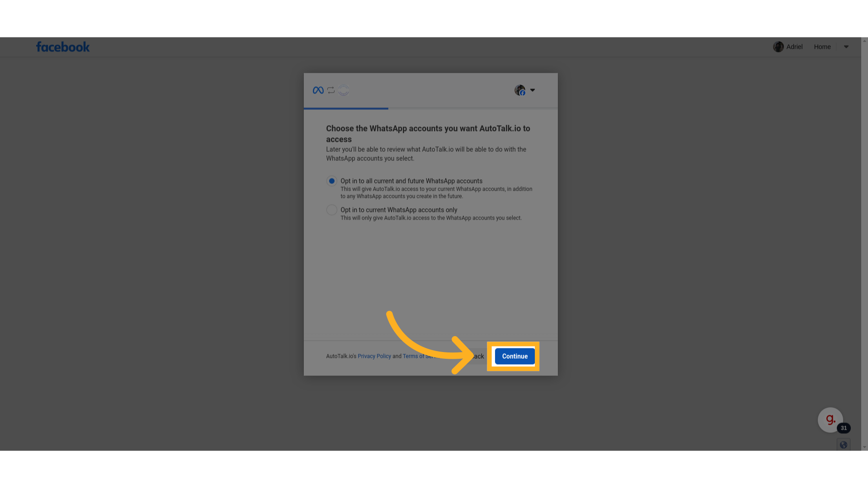
Task: Open AutoTalk.io's Privacy Policy link
Action: pos(374,357)
